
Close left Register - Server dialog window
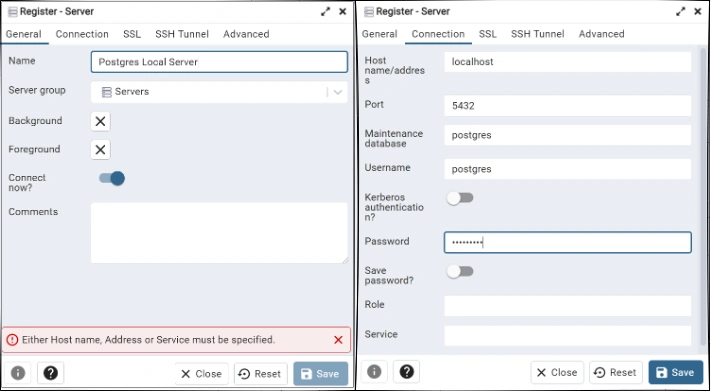343,12
